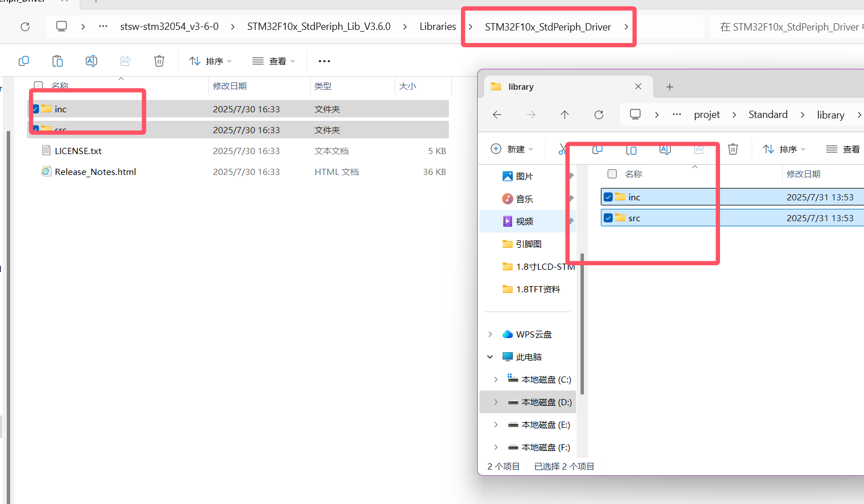Paste in back window toolbar
The height and width of the screenshot is (504, 864).
[58, 61]
